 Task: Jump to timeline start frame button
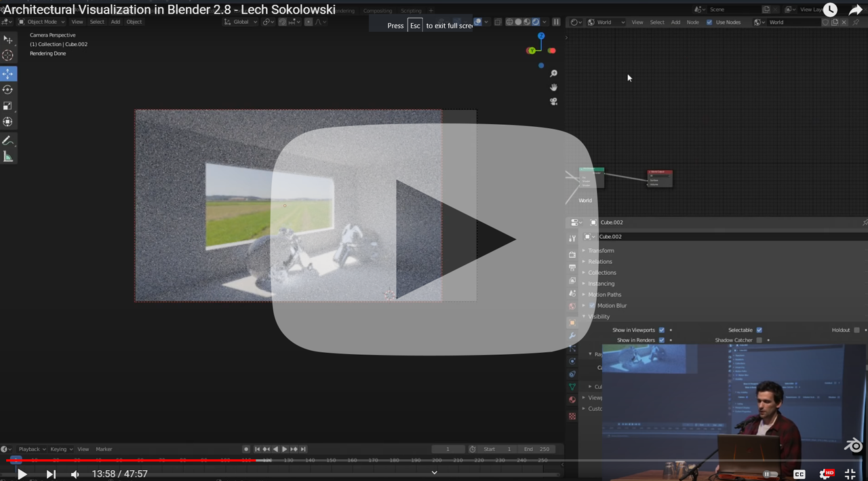pos(257,449)
